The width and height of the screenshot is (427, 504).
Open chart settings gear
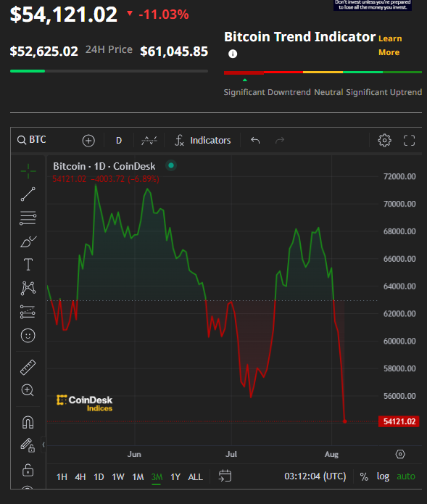tap(384, 141)
